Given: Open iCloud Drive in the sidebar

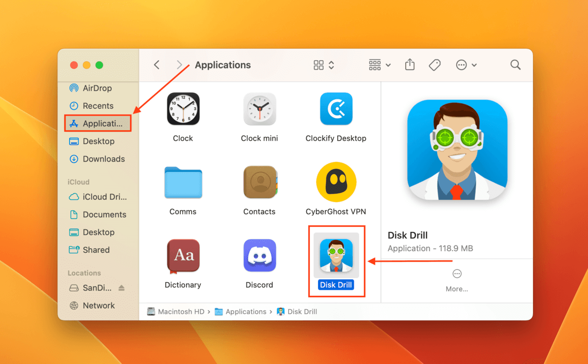Looking at the screenshot, I should [98, 197].
